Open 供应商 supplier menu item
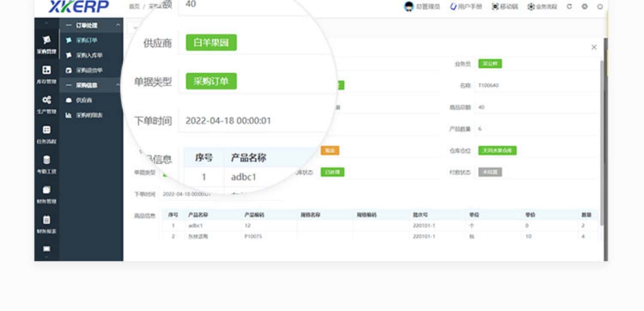The width and height of the screenshot is (644, 311). 84,100
